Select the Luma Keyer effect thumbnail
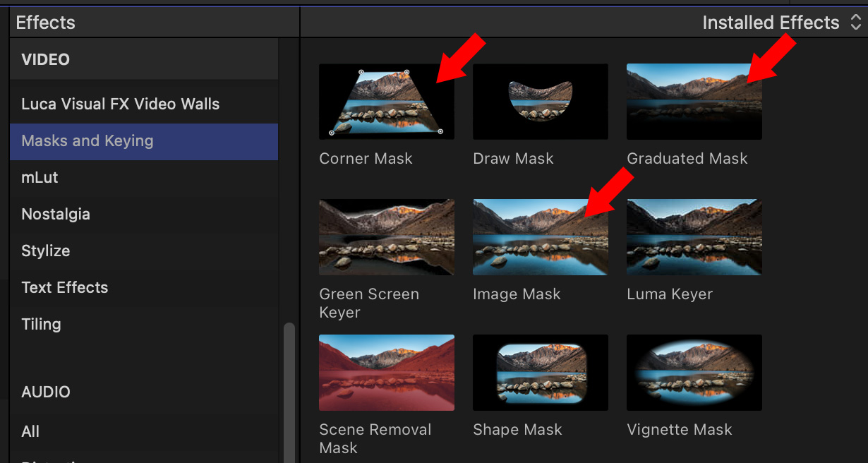868x463 pixels. click(694, 237)
